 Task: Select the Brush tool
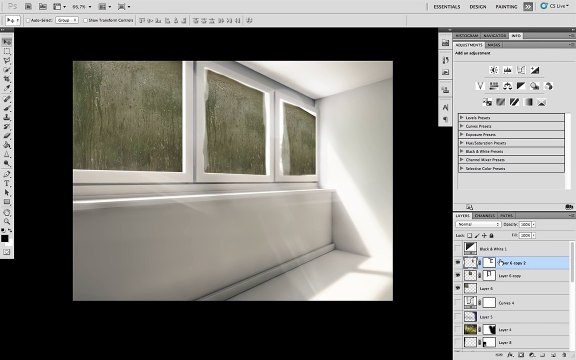point(7,109)
